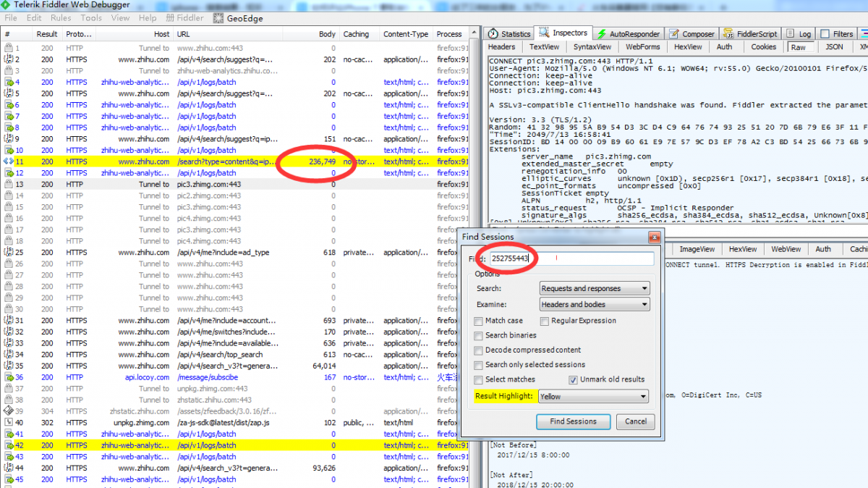Click the Inspectors magnifier icon
The width and height of the screenshot is (868, 488).
[544, 33]
